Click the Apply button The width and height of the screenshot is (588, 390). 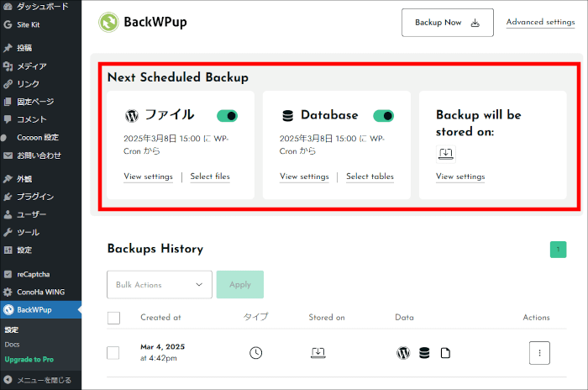click(240, 285)
